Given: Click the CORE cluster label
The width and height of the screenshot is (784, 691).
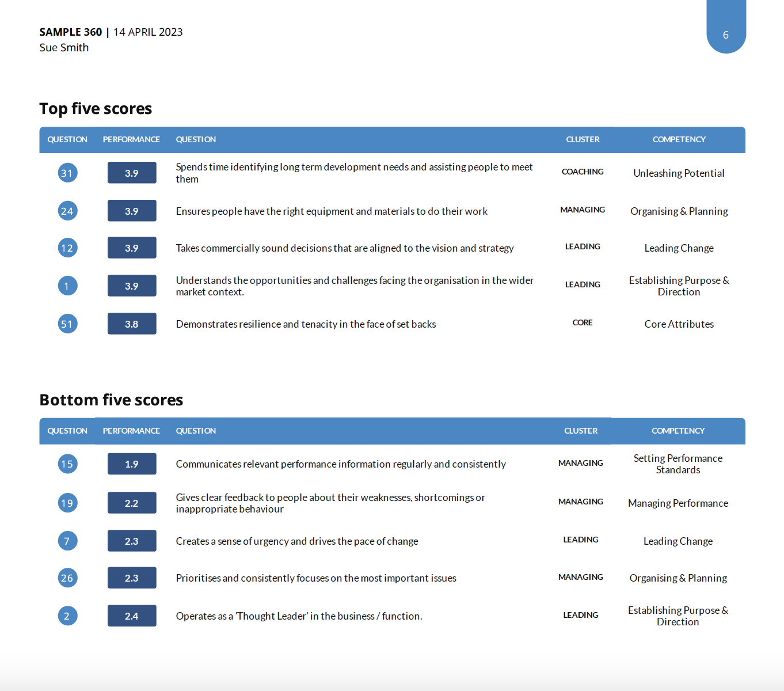Looking at the screenshot, I should [x=583, y=322].
